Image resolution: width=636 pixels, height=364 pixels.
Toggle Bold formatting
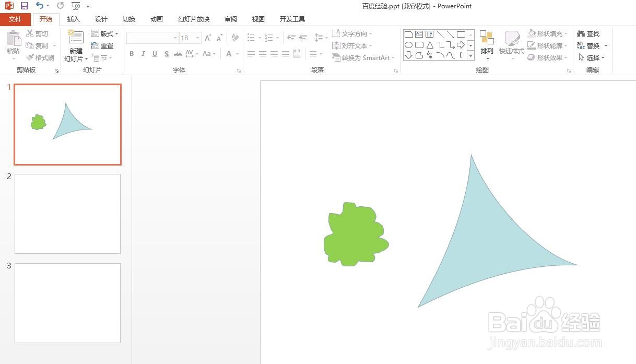tap(132, 54)
